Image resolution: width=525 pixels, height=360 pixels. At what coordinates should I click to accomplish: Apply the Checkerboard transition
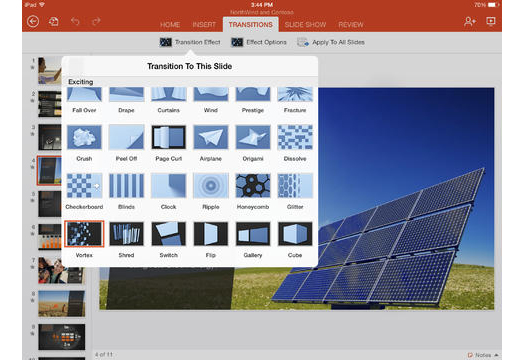(x=84, y=192)
